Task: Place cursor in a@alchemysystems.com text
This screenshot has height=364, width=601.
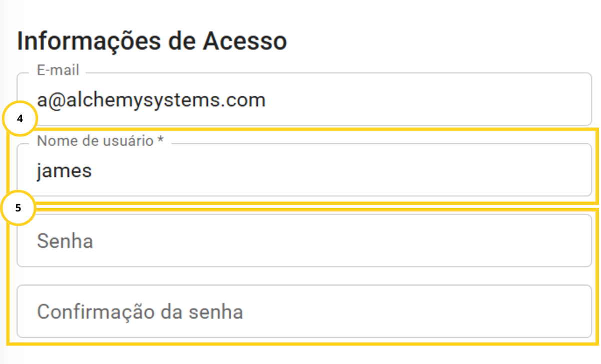Action: pyautogui.click(x=151, y=100)
